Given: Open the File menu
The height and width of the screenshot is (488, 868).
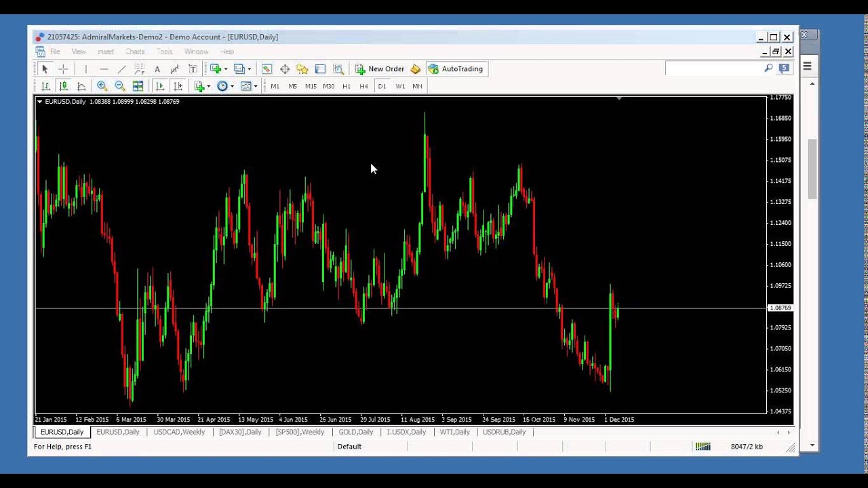Looking at the screenshot, I should (x=55, y=52).
